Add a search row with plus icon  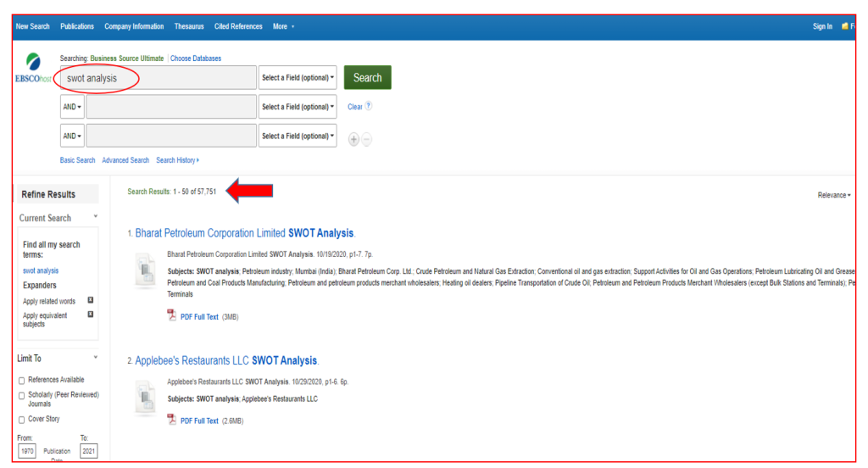tap(353, 140)
